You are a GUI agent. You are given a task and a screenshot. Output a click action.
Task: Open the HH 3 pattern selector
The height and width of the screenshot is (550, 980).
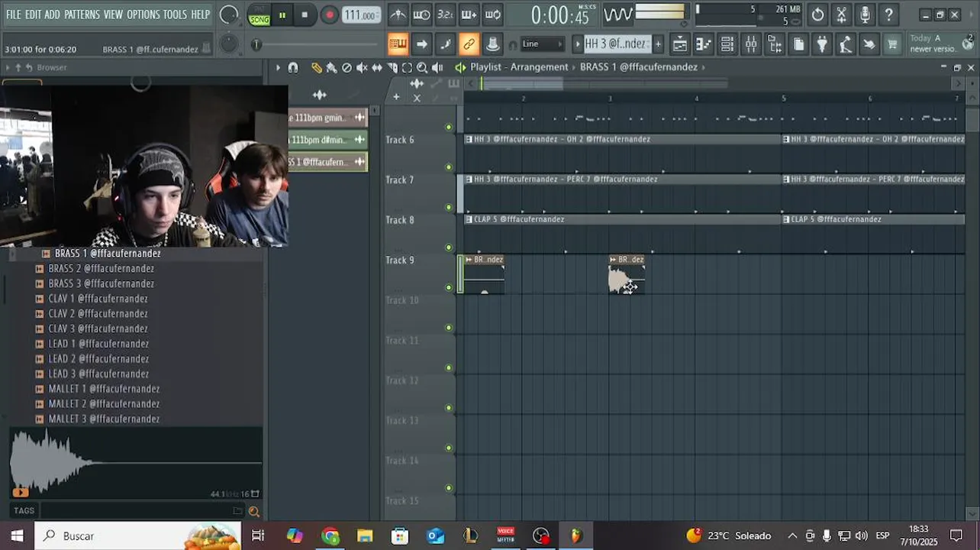click(616, 44)
